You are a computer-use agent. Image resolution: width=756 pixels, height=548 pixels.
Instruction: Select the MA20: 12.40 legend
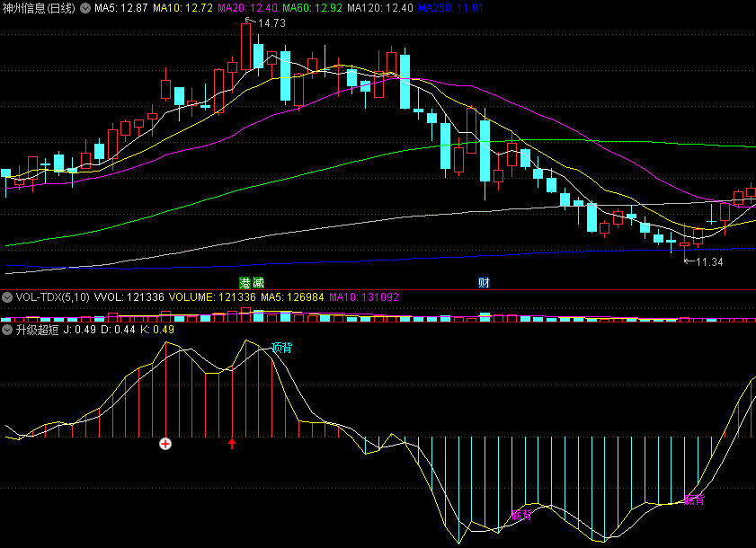pyautogui.click(x=247, y=8)
